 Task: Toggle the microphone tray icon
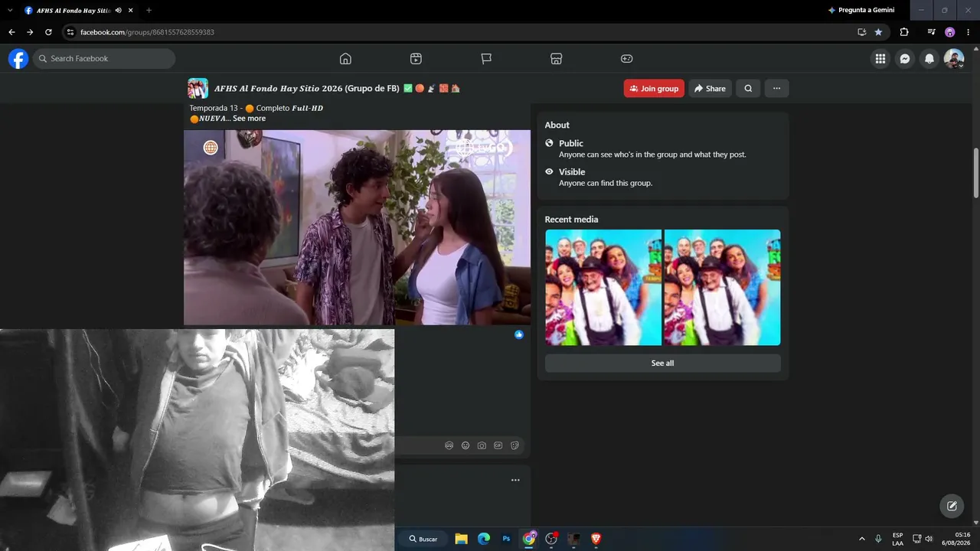click(878, 539)
